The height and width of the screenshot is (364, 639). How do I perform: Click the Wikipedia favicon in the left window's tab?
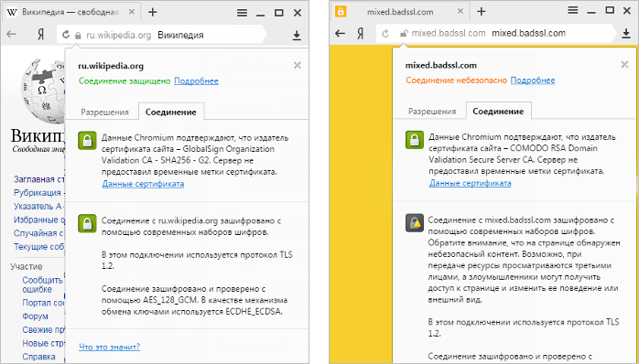click(x=12, y=12)
